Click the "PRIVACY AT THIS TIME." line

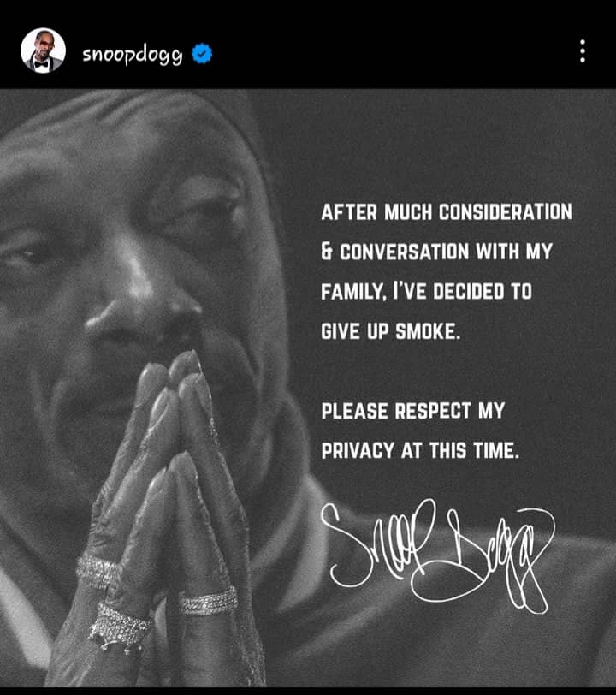(420, 450)
